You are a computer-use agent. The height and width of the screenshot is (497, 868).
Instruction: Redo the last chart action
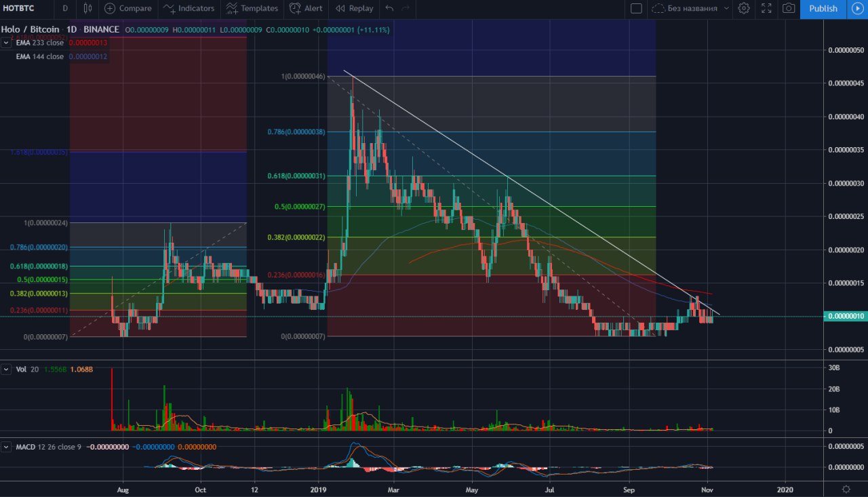point(406,9)
